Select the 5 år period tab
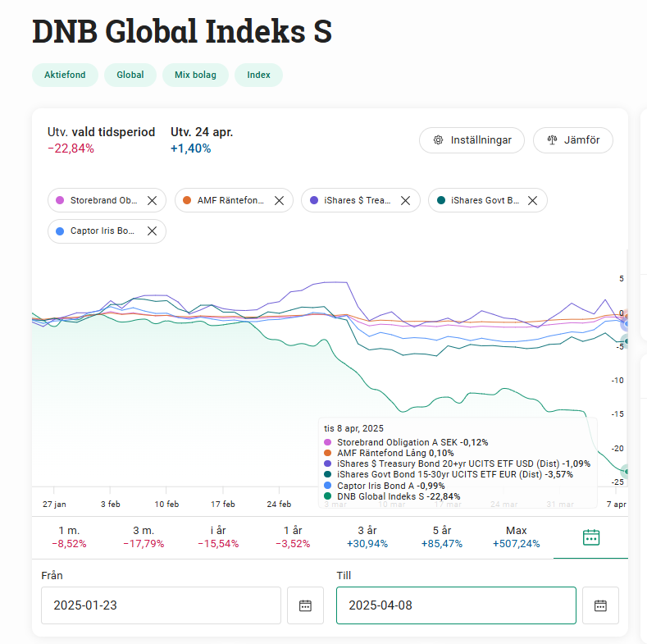 441,537
